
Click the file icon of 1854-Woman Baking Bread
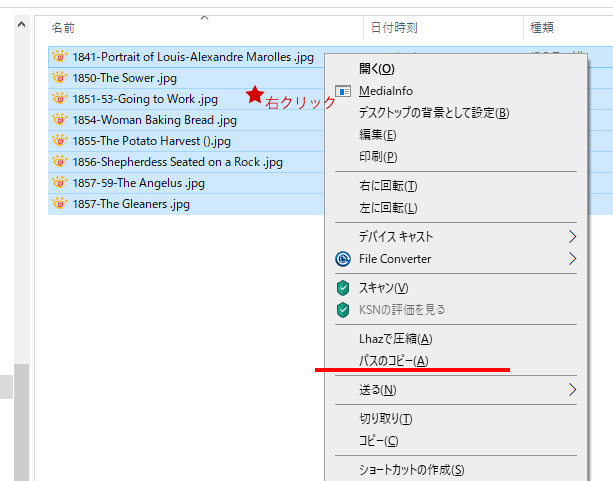click(59, 120)
